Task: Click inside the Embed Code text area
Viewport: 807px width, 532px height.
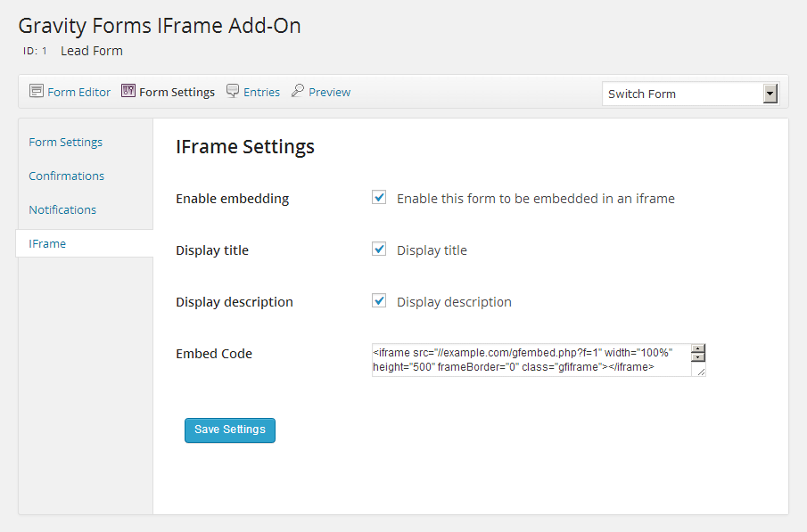Action: (531, 360)
